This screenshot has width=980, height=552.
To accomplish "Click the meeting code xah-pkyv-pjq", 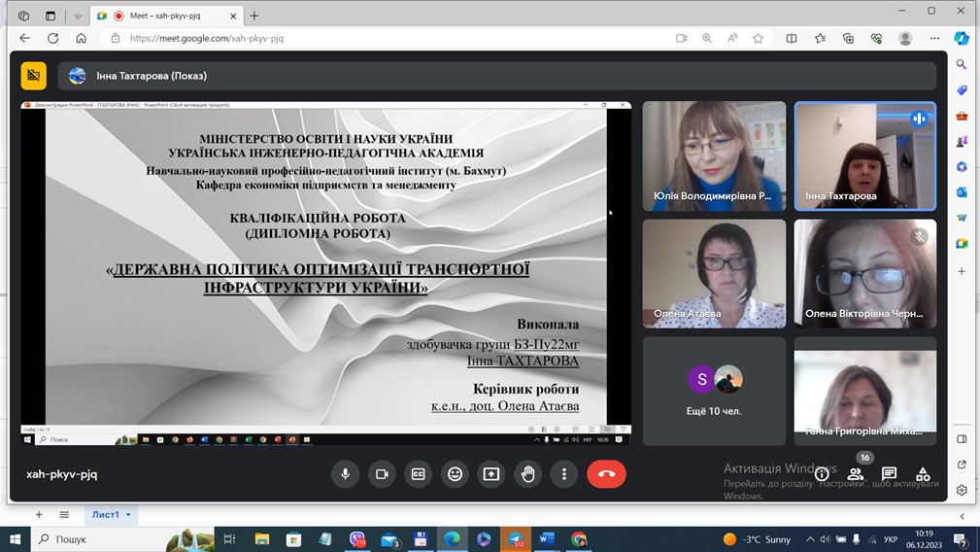I will coord(62,474).
